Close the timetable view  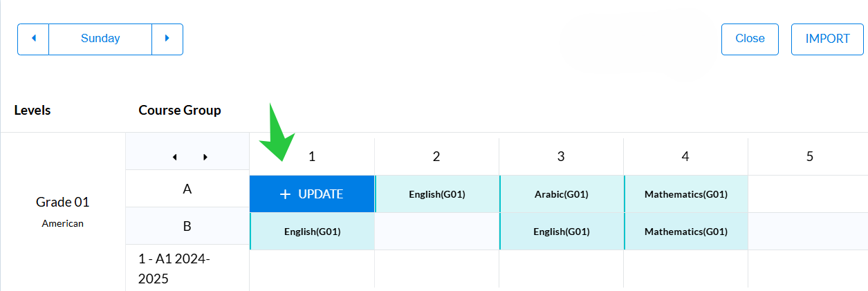[x=750, y=39]
